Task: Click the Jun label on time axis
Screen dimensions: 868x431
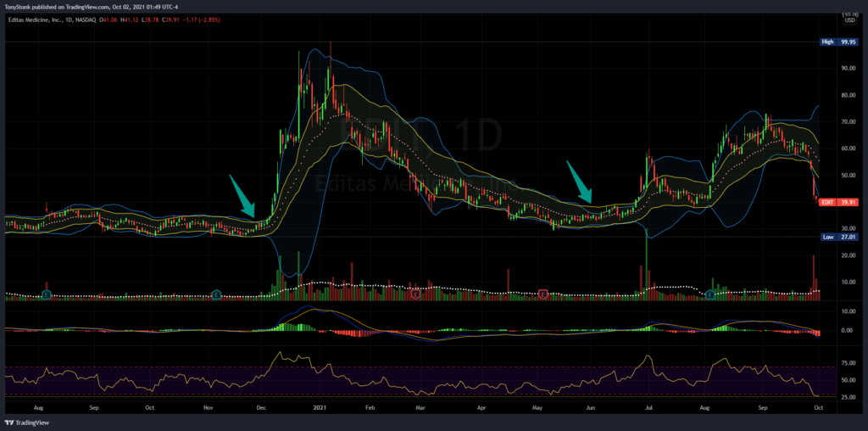Action: click(x=591, y=408)
